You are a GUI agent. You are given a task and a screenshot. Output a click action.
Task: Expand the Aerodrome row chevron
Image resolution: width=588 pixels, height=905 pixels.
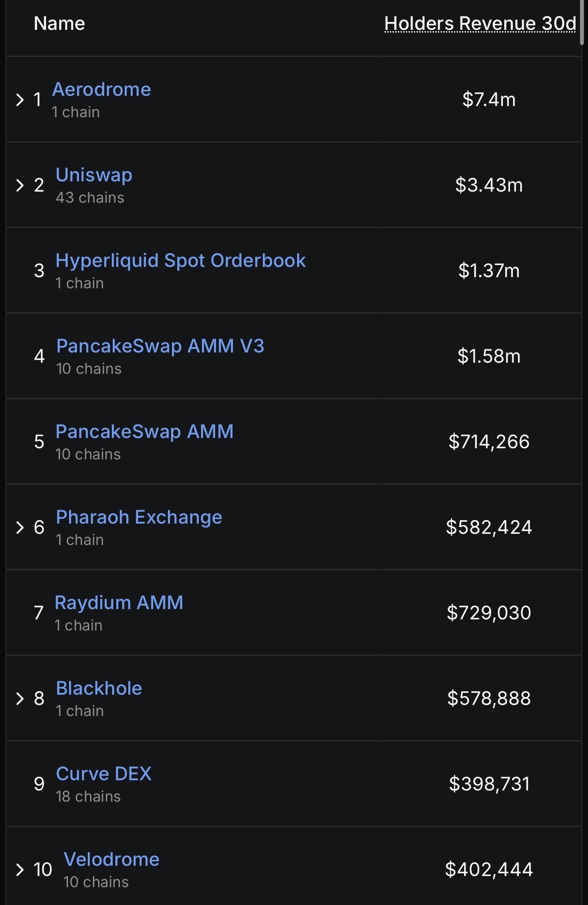(x=20, y=99)
